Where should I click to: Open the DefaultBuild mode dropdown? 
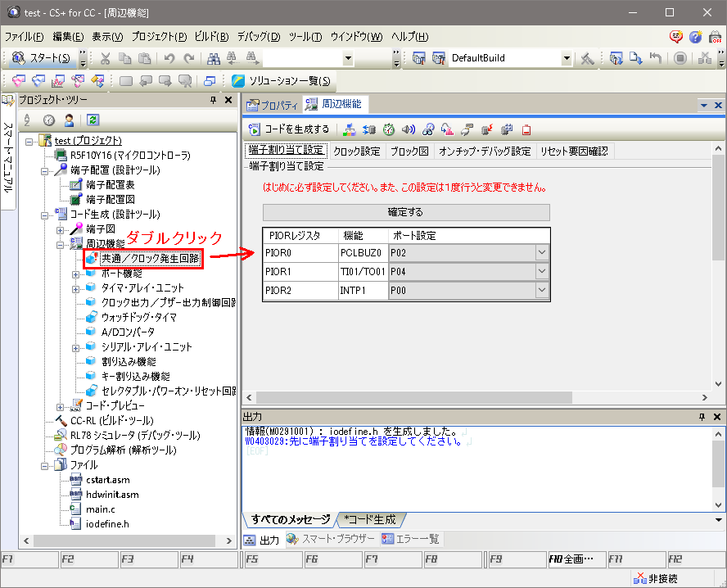[x=566, y=58]
